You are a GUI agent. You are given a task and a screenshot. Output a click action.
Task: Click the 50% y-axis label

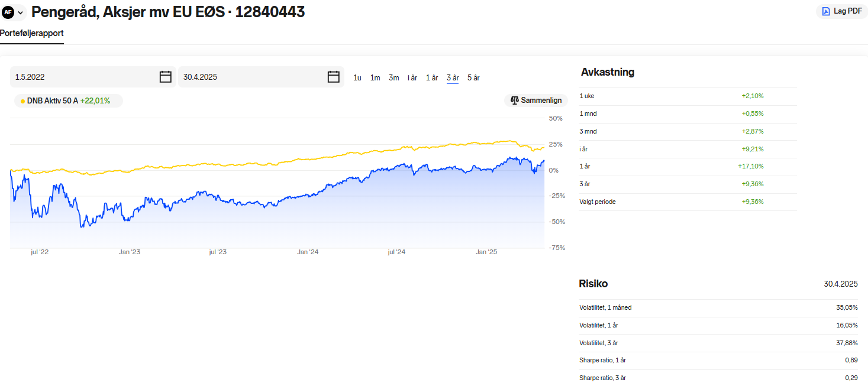[x=556, y=118]
